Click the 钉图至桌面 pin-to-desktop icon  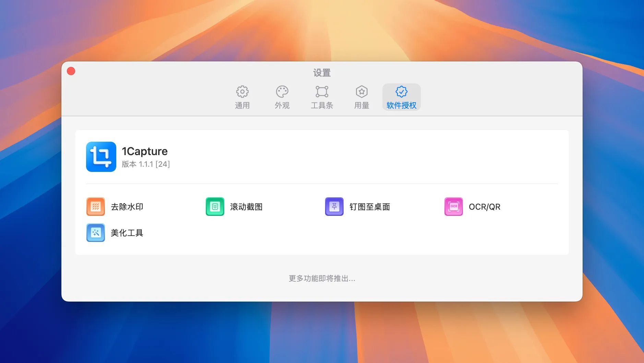[334, 206]
